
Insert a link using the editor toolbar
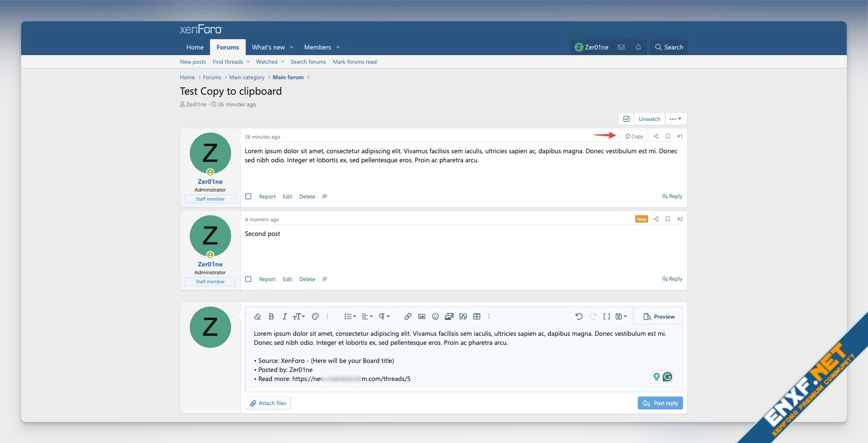407,316
